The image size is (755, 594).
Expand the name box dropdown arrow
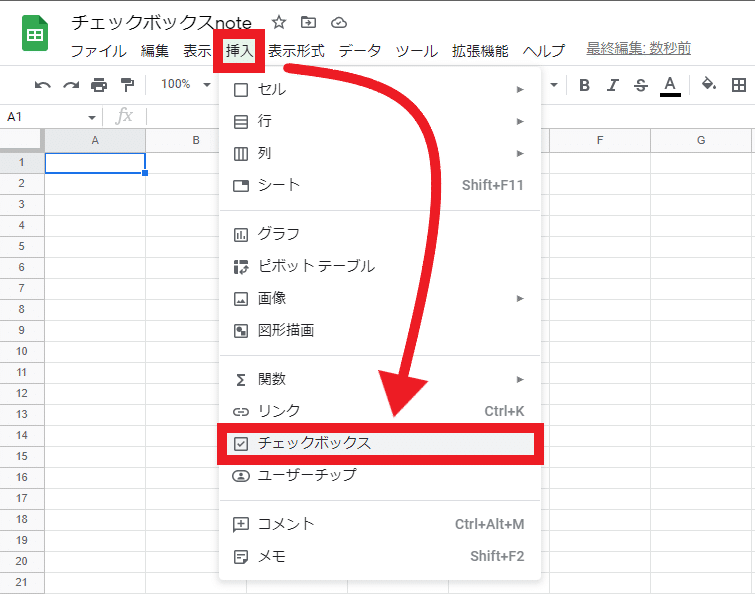91,117
